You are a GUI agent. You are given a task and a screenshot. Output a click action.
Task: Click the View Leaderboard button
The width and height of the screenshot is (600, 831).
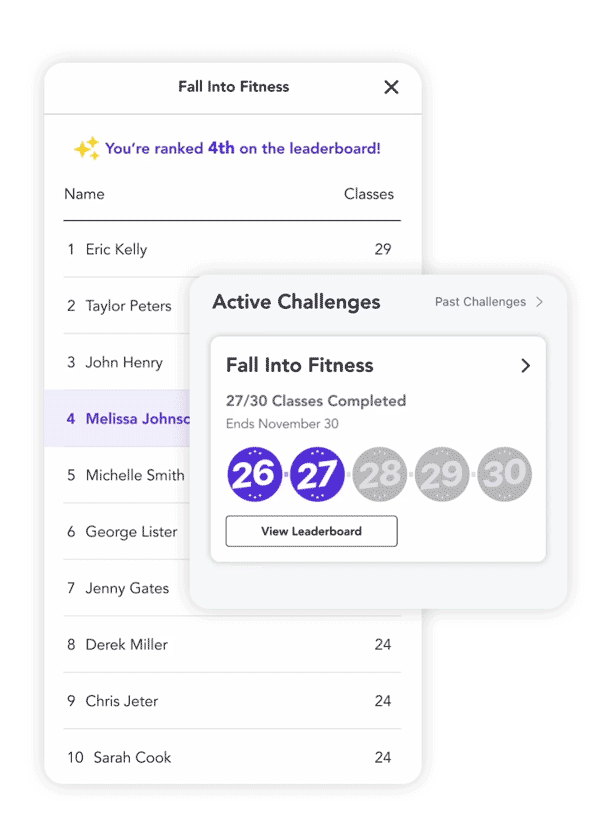311,531
